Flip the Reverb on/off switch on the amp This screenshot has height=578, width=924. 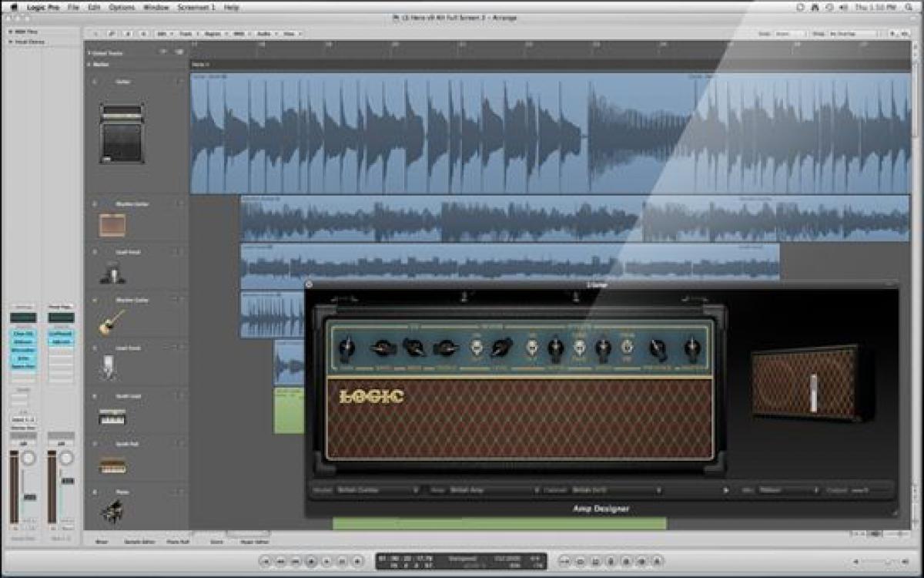point(475,348)
